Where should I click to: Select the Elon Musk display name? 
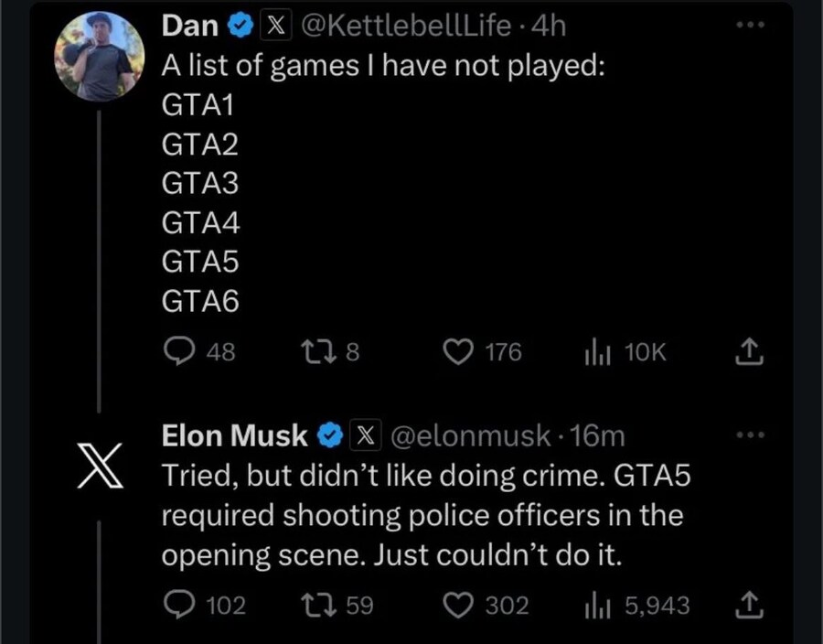click(233, 435)
